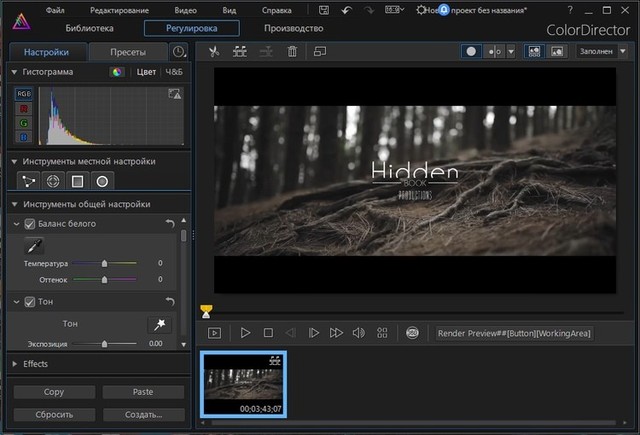
Task: Expand the Effects section
Action: (x=14, y=364)
